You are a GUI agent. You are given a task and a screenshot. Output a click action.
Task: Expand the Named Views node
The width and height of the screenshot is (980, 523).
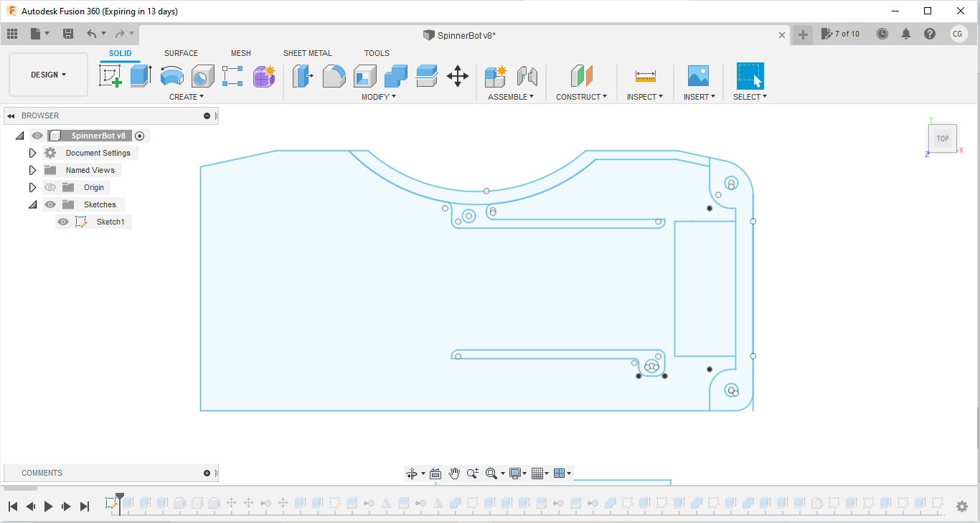(x=32, y=170)
